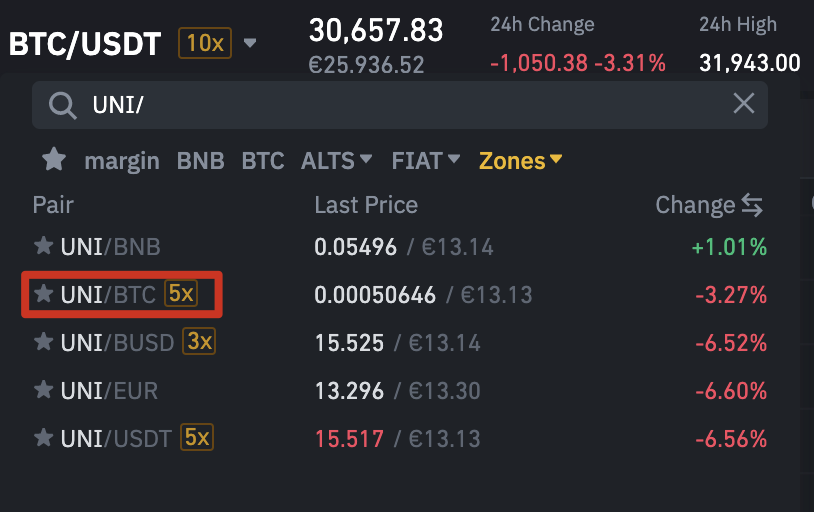
Task: Click the 5x badge on UNI/USDT
Action: [197, 437]
